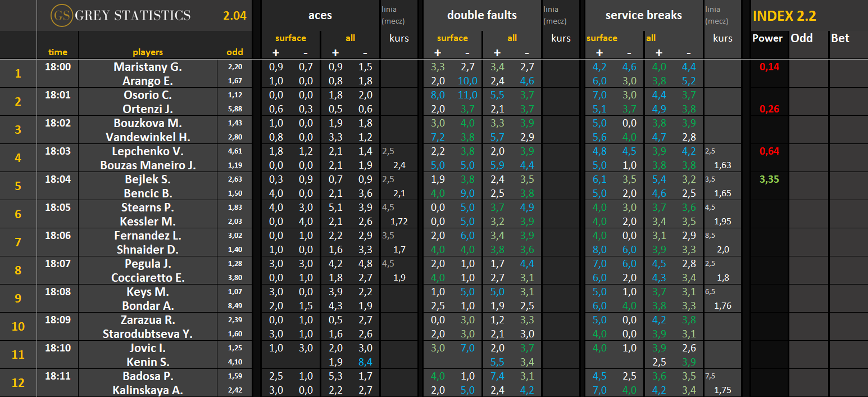
Task: Click the INDEX 2.2 heading
Action: (x=784, y=16)
